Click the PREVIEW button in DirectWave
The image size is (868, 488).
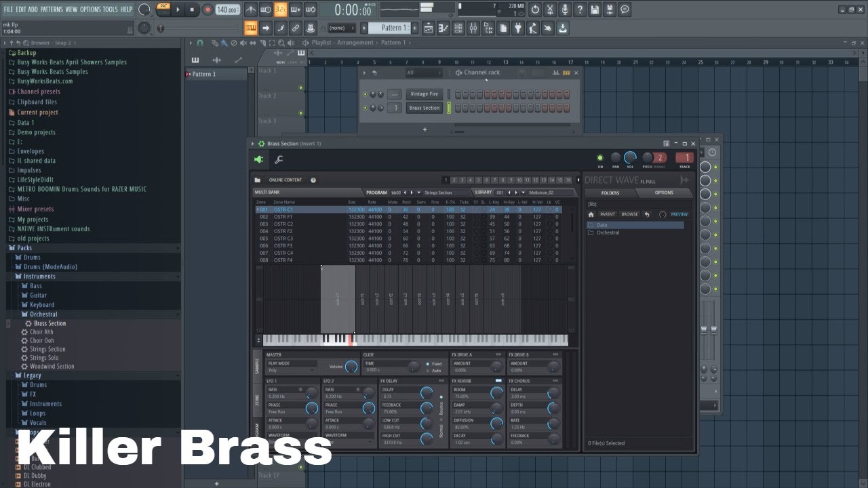679,214
